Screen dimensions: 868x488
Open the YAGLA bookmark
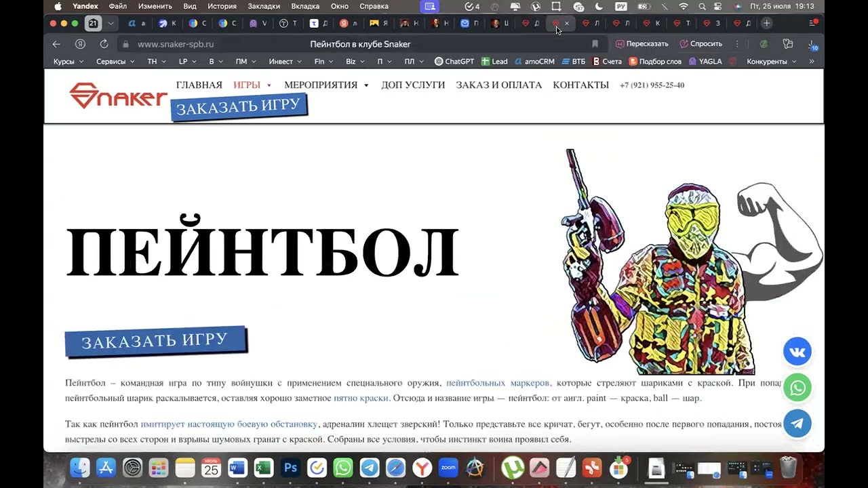[705, 62]
